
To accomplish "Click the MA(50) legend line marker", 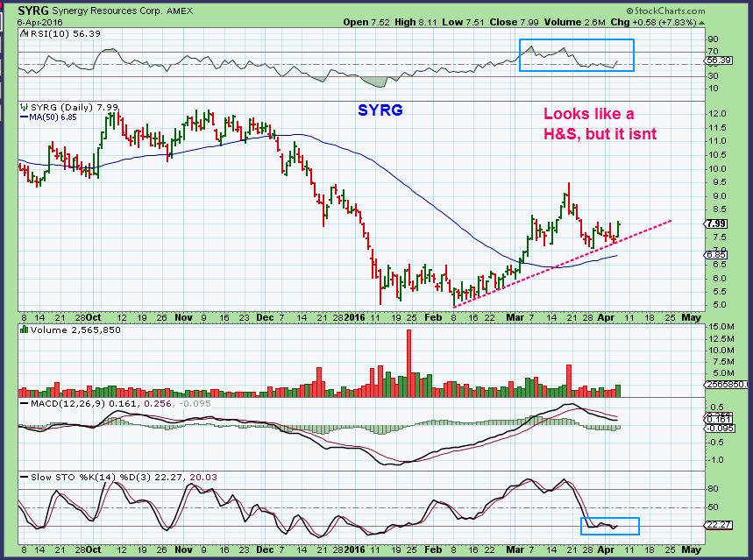I will 24,117.
